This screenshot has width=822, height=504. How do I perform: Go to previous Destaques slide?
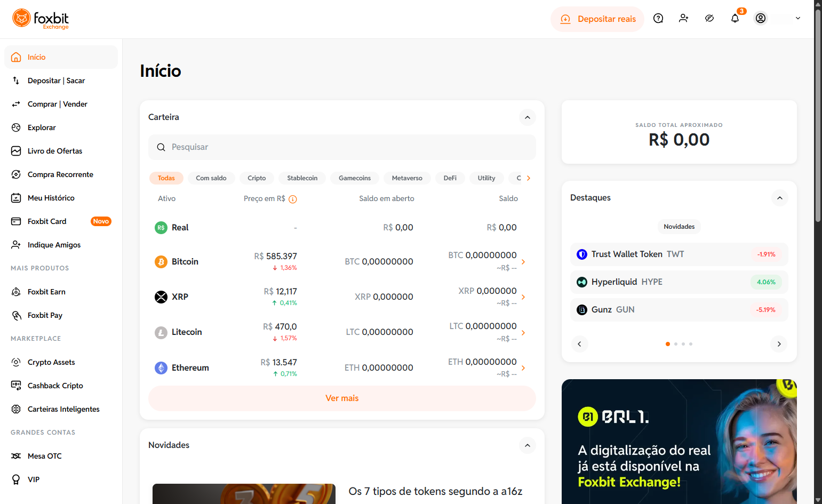click(579, 344)
